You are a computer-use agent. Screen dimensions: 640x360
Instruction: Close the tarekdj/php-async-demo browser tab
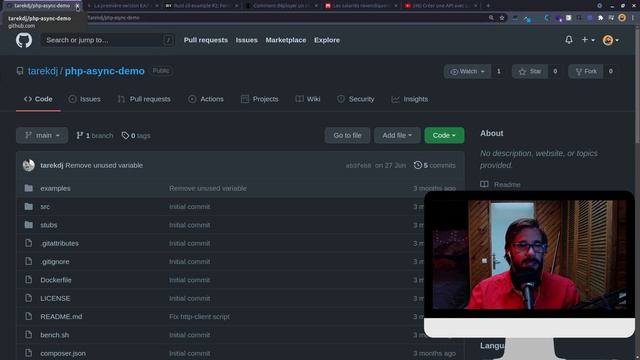point(77,6)
